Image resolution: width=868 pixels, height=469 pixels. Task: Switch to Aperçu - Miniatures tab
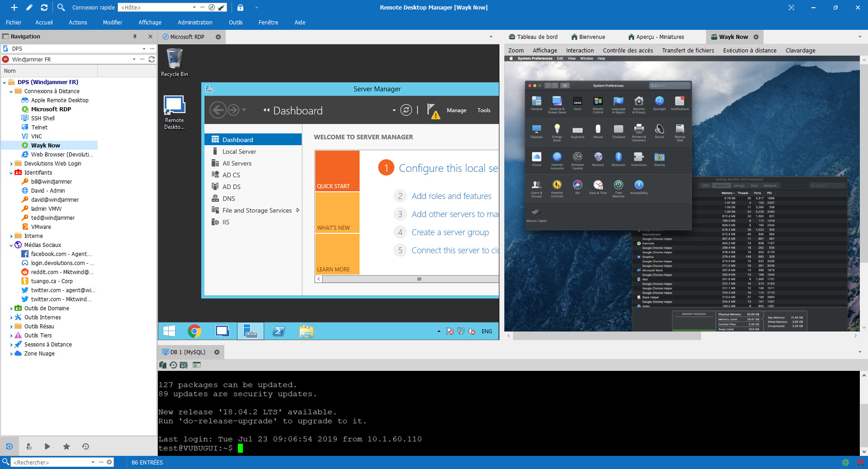click(x=656, y=37)
